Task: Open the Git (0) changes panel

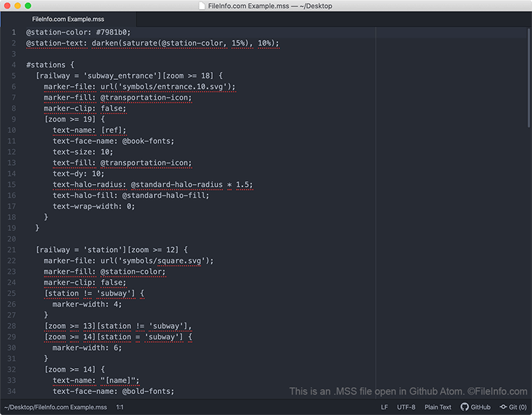Action: tap(513, 407)
